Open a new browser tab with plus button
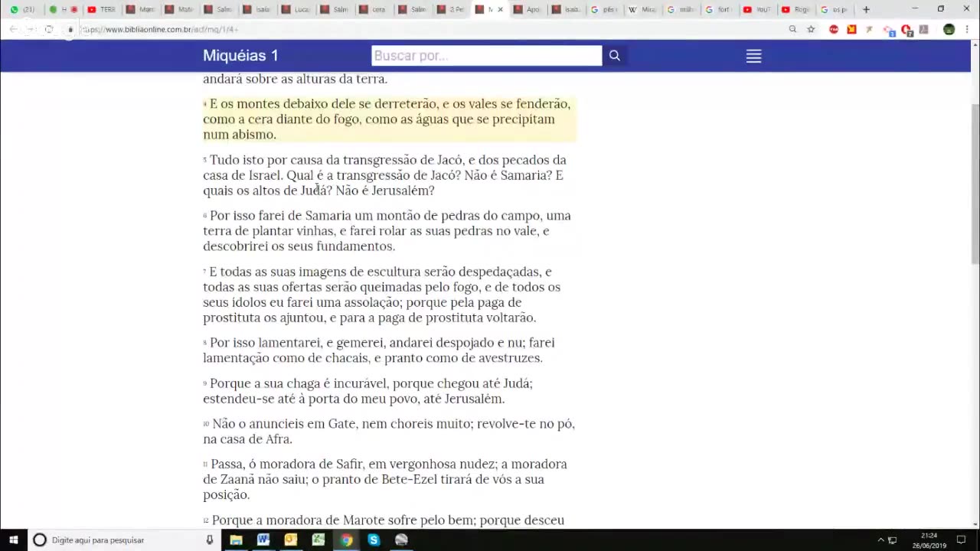This screenshot has width=980, height=551. (866, 9)
